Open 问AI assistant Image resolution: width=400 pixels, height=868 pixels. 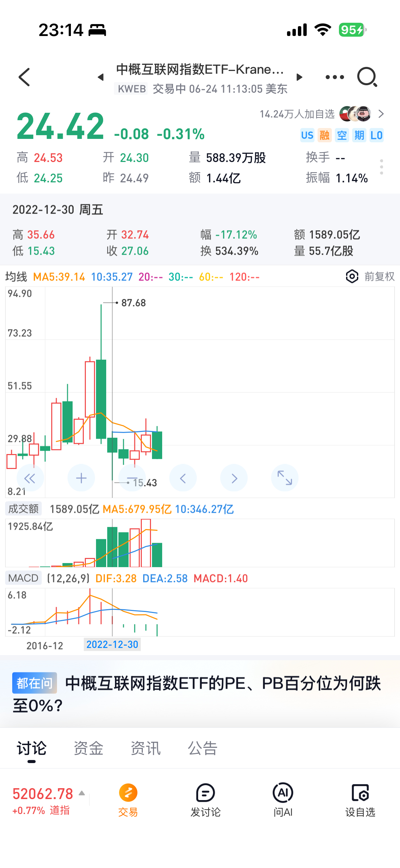(x=283, y=801)
